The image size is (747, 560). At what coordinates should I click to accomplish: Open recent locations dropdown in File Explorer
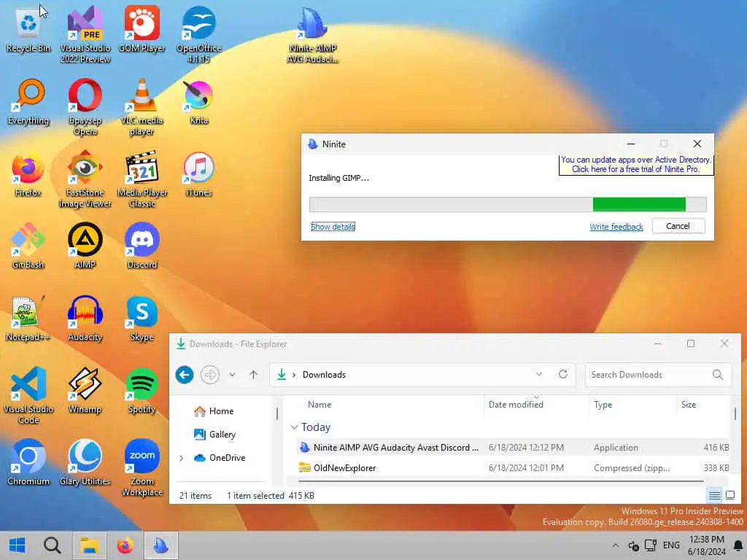232,375
